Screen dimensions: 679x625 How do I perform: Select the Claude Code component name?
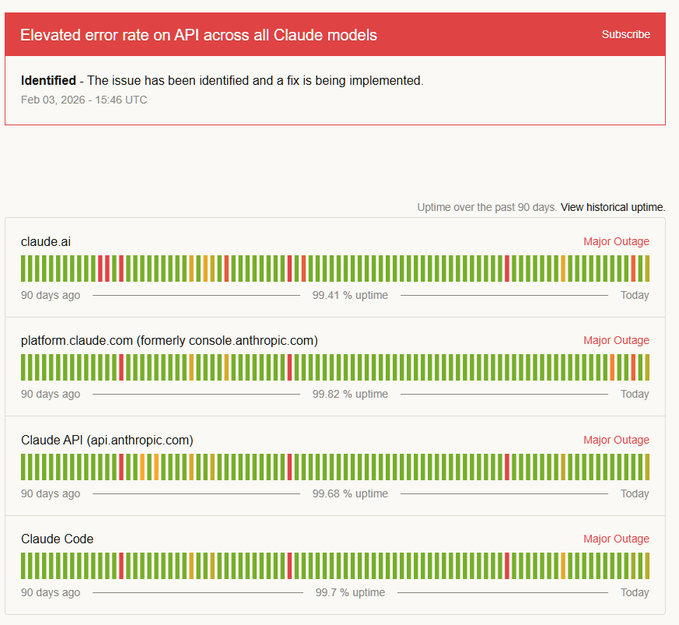coord(57,539)
